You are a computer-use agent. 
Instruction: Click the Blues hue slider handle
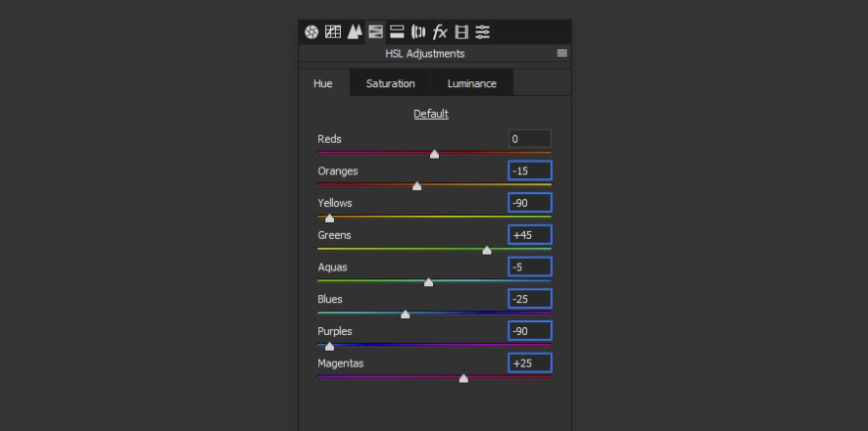(405, 315)
